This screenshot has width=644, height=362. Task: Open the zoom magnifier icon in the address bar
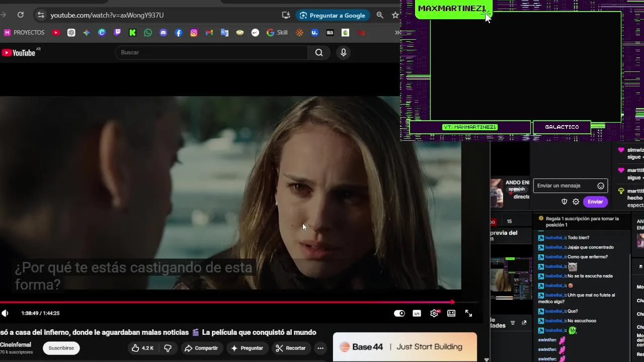380,15
